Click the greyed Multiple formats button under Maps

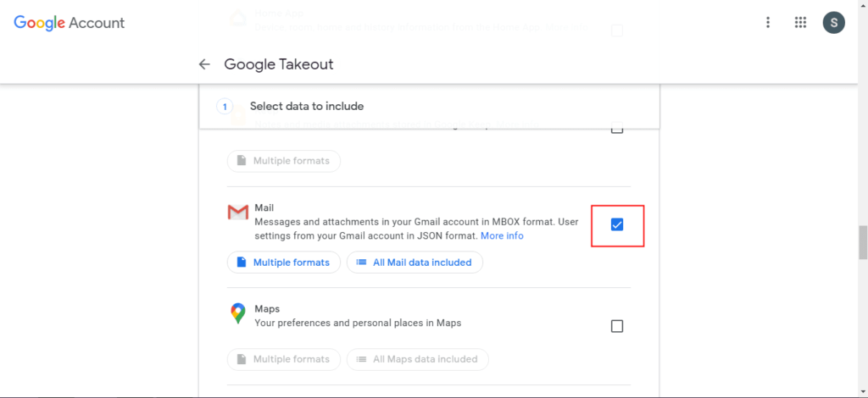click(283, 359)
